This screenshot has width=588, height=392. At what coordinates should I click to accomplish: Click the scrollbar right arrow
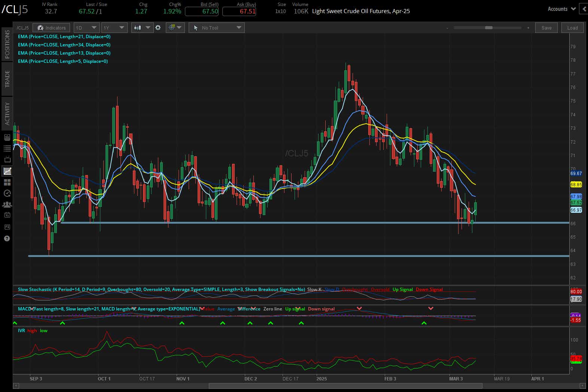[582, 386]
